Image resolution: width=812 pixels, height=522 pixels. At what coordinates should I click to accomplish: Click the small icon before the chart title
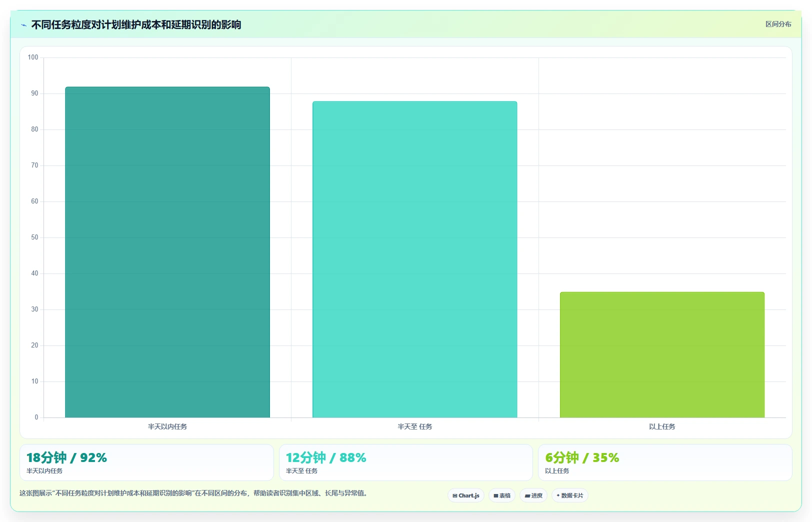tap(23, 25)
